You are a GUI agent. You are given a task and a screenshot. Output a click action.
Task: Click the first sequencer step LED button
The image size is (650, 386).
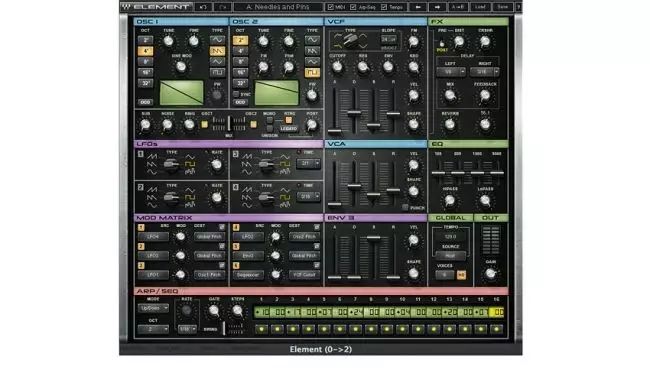tap(262, 329)
